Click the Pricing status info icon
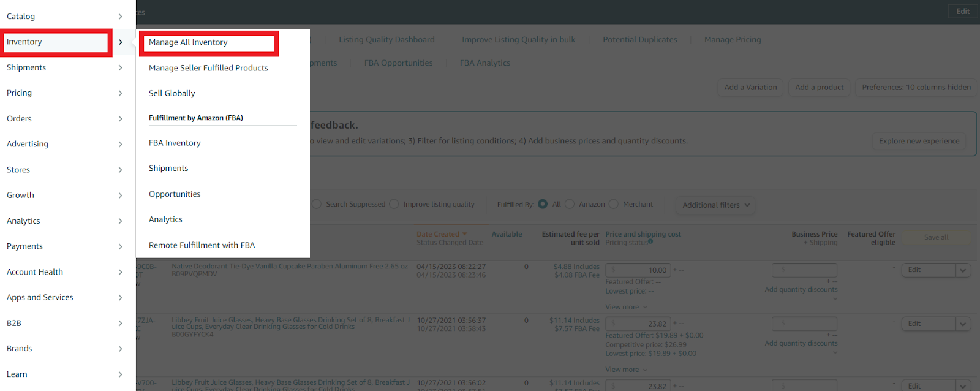This screenshot has width=980, height=391. click(650, 242)
